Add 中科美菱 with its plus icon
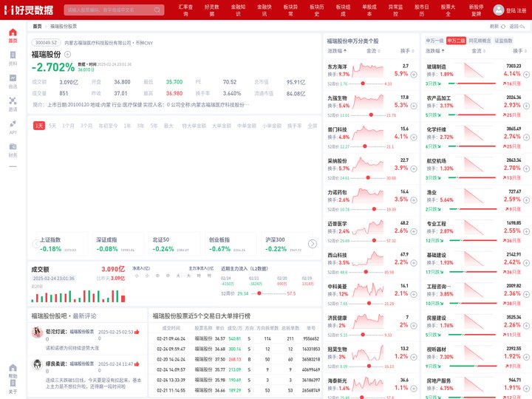The width and height of the screenshot is (532, 399). (414, 294)
